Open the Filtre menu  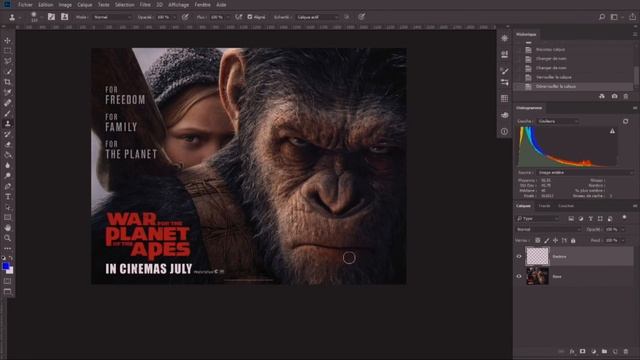(145, 5)
